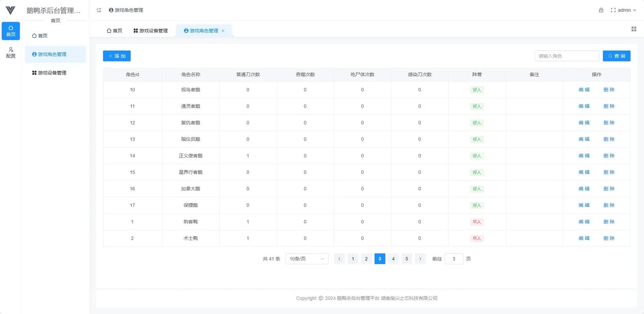
Task: Go to the next page arrow
Action: (420, 259)
